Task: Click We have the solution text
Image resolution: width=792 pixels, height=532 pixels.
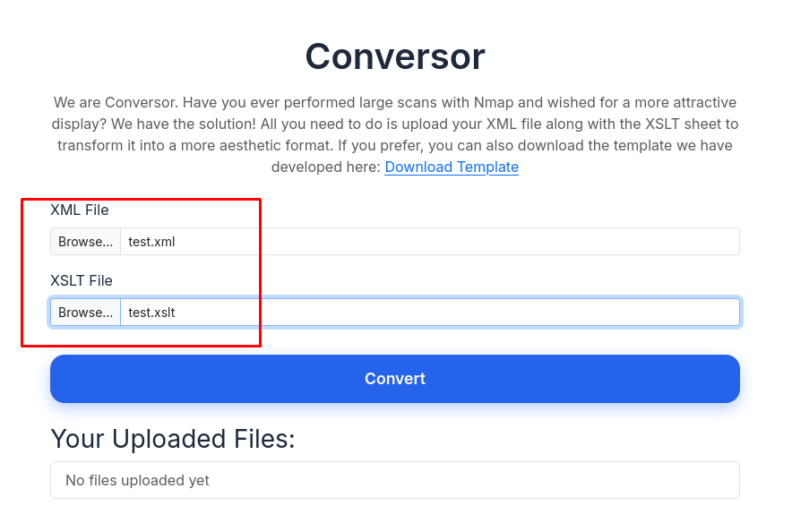Action: [179, 124]
